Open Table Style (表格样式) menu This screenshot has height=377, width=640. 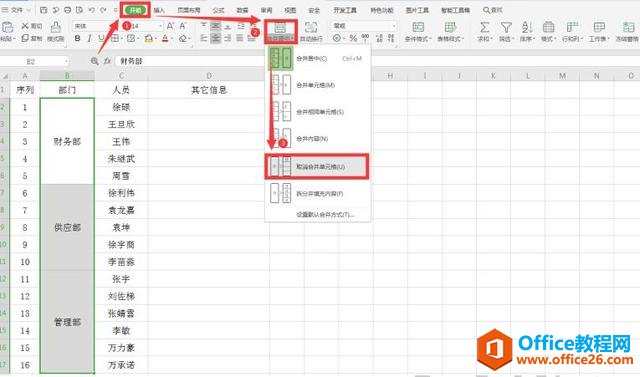[451, 31]
